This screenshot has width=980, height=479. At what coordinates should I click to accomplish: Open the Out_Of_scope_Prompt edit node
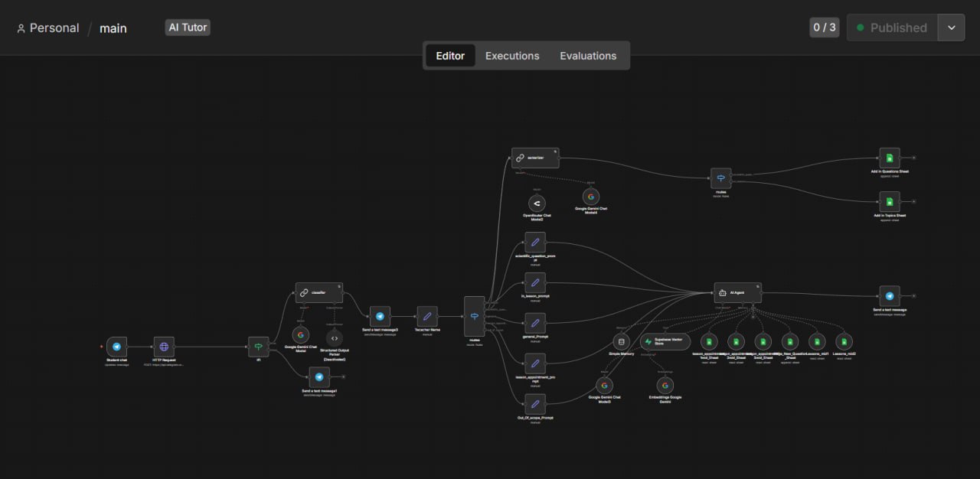[x=535, y=404]
